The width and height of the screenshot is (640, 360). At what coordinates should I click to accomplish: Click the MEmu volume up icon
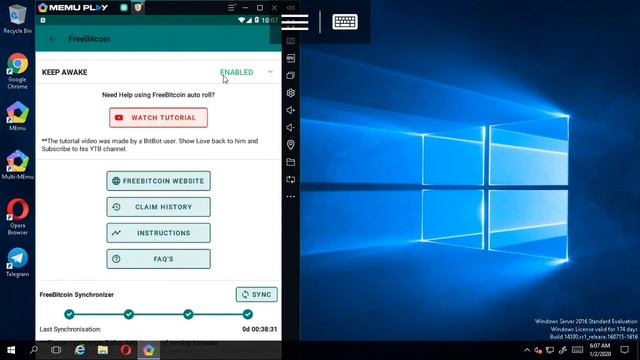coord(291,110)
